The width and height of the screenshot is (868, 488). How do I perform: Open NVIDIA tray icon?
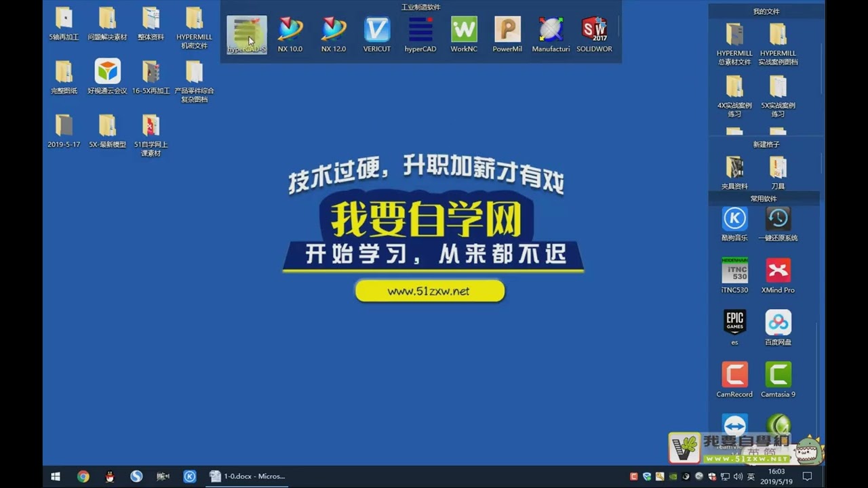coord(673,476)
